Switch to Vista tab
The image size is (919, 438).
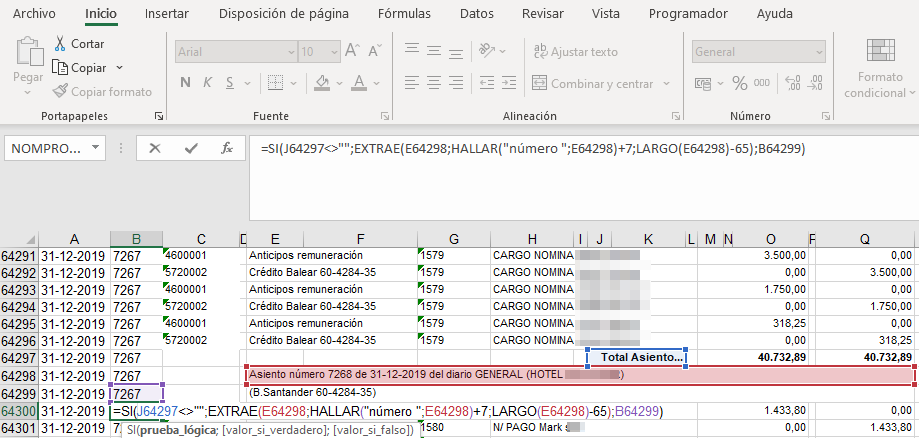[x=606, y=13]
